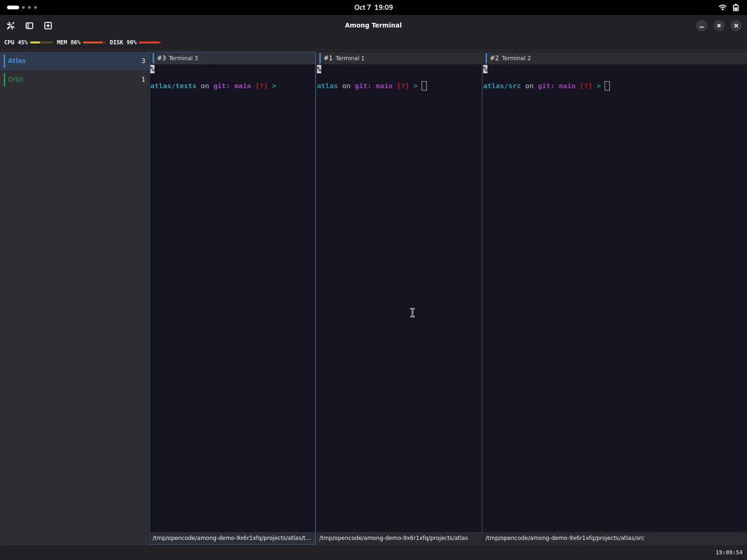Open the Wi-Fi system tray icon
Image resolution: width=747 pixels, height=560 pixels.
click(x=722, y=7)
